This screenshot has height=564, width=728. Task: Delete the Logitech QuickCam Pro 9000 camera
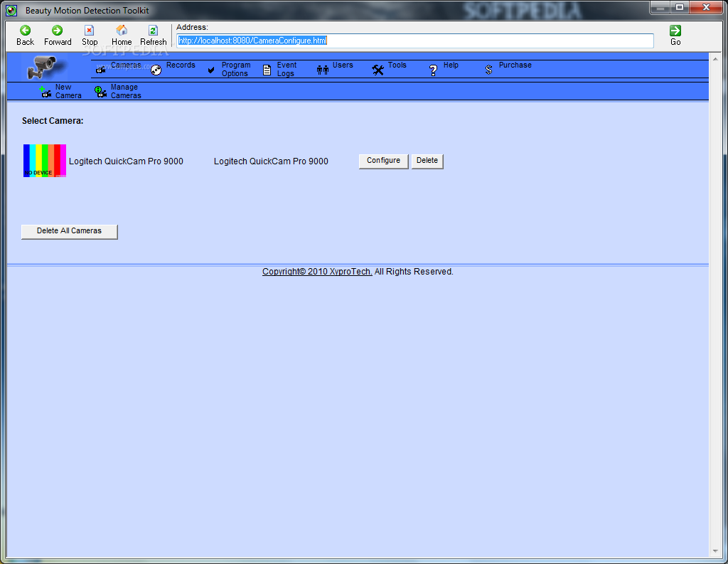pyautogui.click(x=427, y=161)
